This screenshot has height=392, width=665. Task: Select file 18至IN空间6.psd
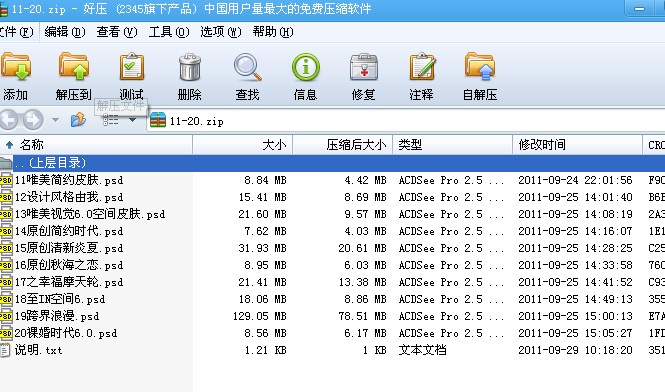(60, 299)
